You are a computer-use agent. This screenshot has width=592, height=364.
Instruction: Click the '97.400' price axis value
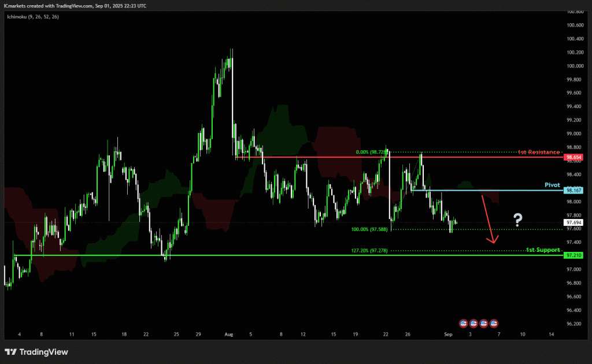pos(575,243)
